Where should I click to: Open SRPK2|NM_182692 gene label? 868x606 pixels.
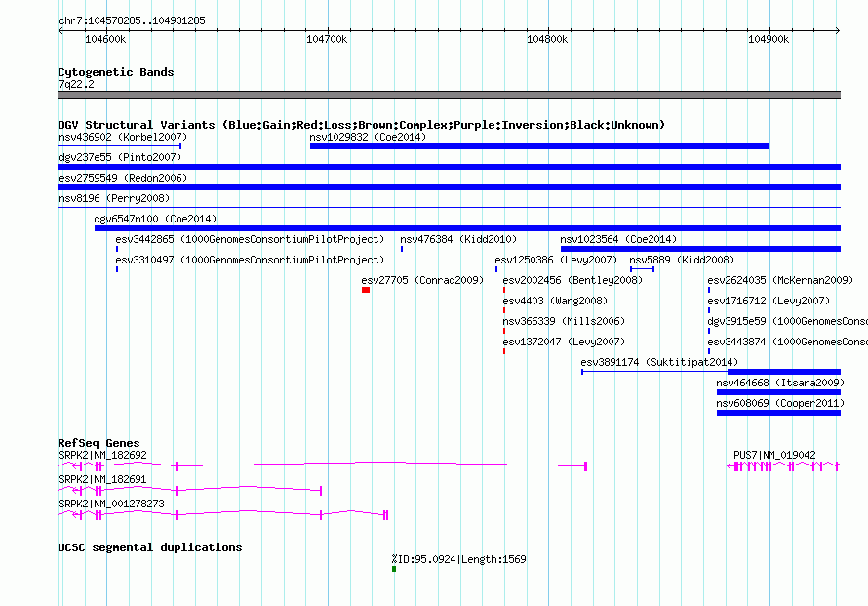click(x=103, y=456)
